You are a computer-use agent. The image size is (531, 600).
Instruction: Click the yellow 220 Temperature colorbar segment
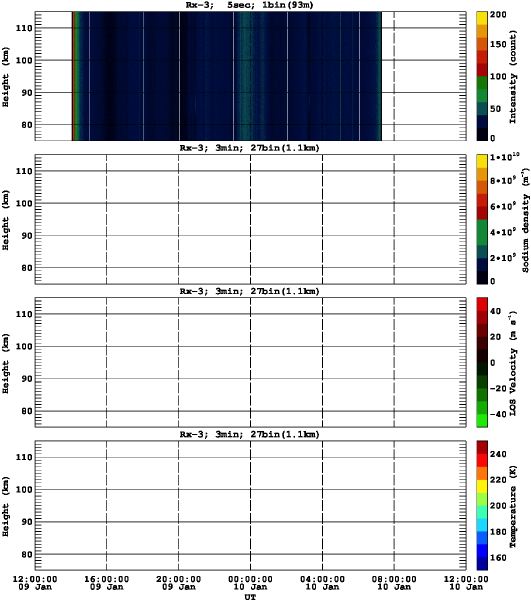[x=482, y=486]
